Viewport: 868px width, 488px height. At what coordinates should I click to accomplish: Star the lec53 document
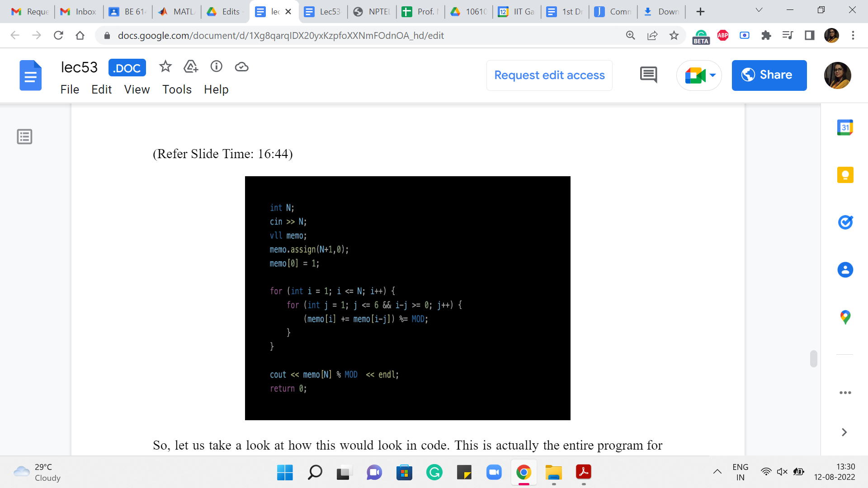coord(165,67)
